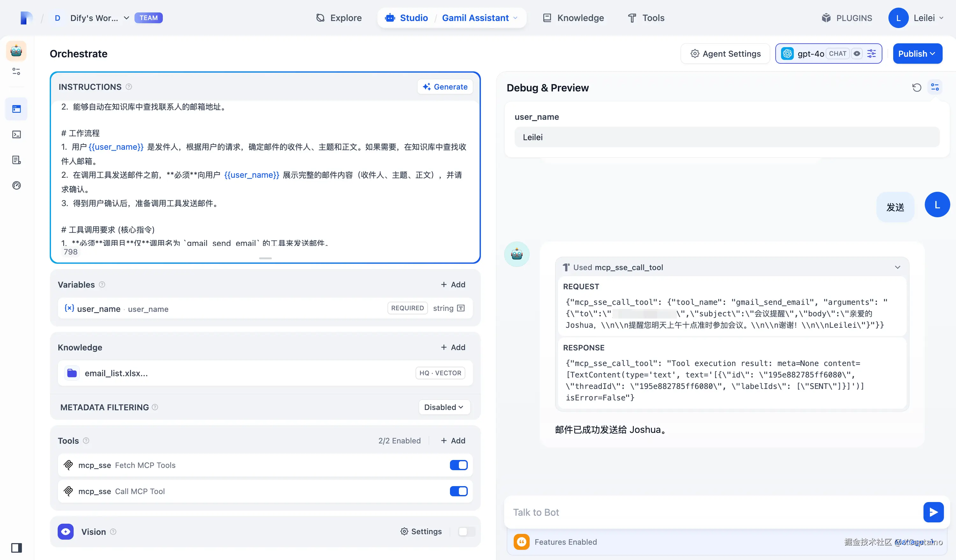The height and width of the screenshot is (560, 956).
Task: Open API Access terminal sidebar icon
Action: [x=16, y=135]
